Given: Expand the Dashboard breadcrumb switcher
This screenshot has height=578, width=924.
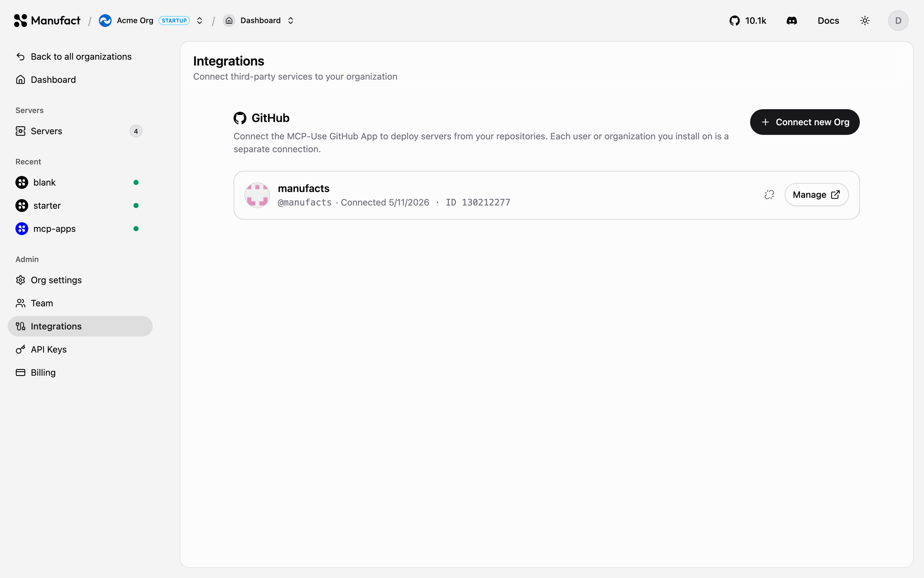Looking at the screenshot, I should click(x=291, y=21).
